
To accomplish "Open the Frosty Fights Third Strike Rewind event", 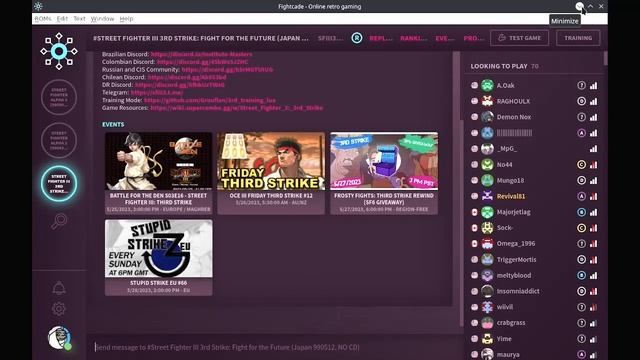I will pos(384,173).
